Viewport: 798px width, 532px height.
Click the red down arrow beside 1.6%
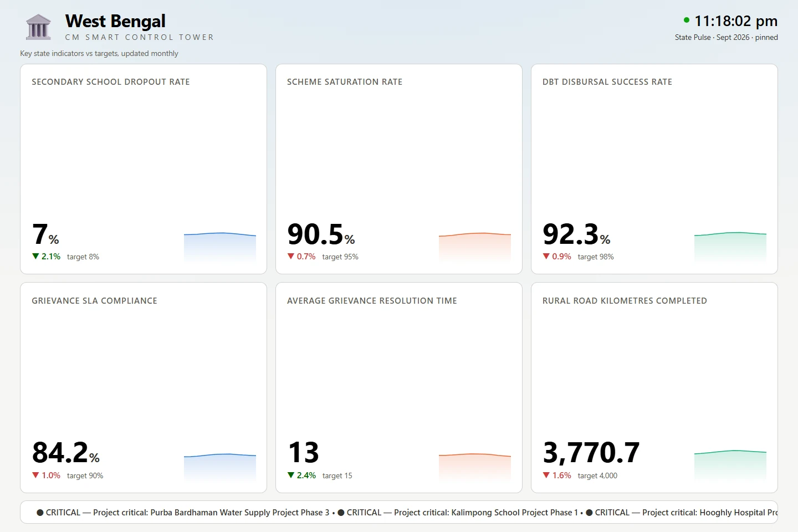(546, 475)
